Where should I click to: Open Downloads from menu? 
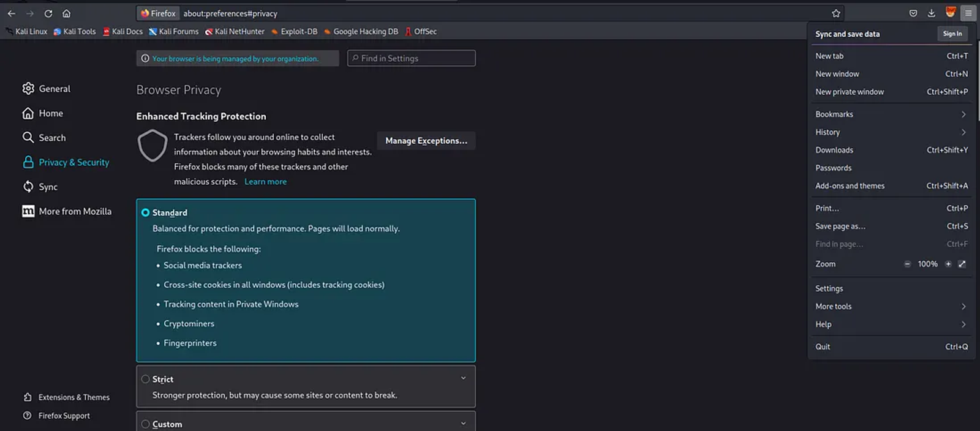point(891,150)
